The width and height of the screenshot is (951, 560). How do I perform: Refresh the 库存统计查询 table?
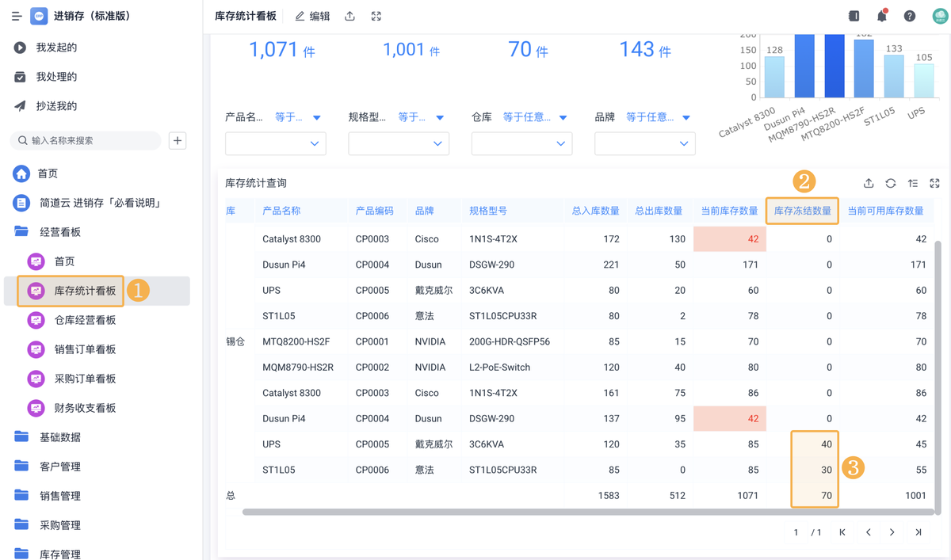891,183
